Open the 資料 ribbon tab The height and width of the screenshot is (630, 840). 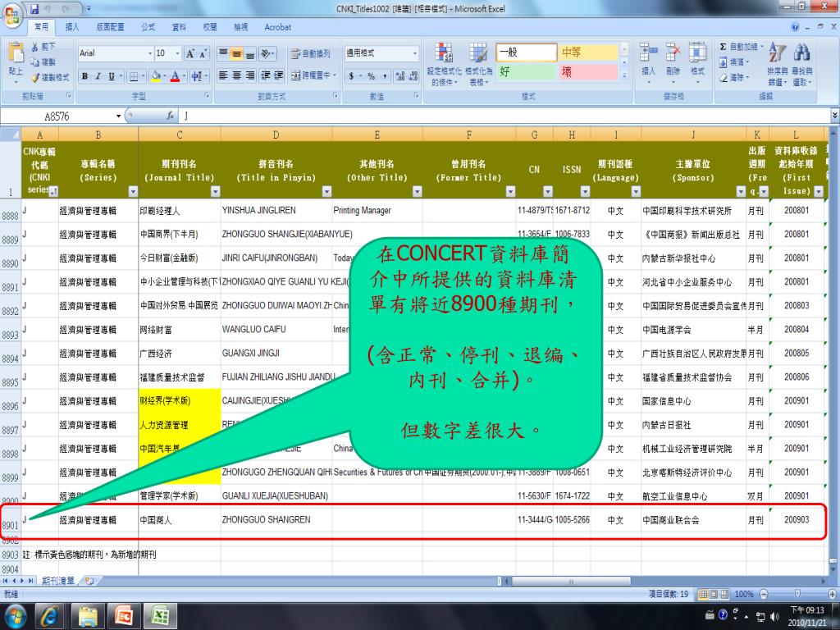[x=179, y=27]
